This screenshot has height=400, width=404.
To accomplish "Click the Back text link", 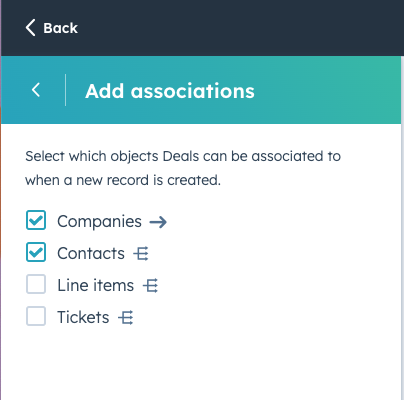I will 60,28.
